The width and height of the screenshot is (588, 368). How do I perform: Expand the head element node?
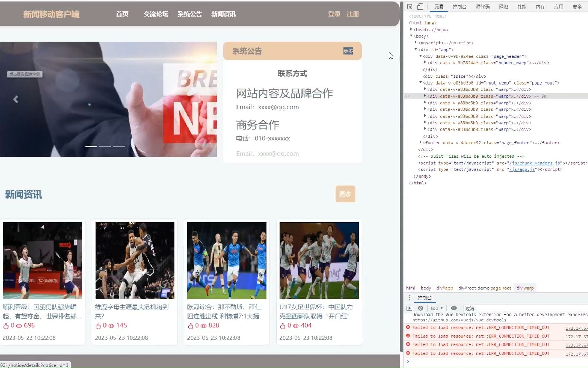pyautogui.click(x=411, y=30)
